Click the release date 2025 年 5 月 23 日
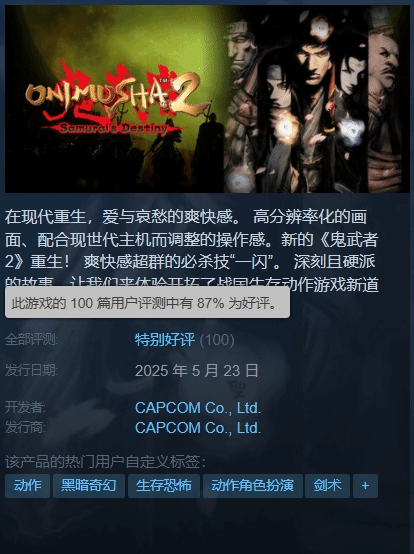The height and width of the screenshot is (554, 414). [196, 371]
